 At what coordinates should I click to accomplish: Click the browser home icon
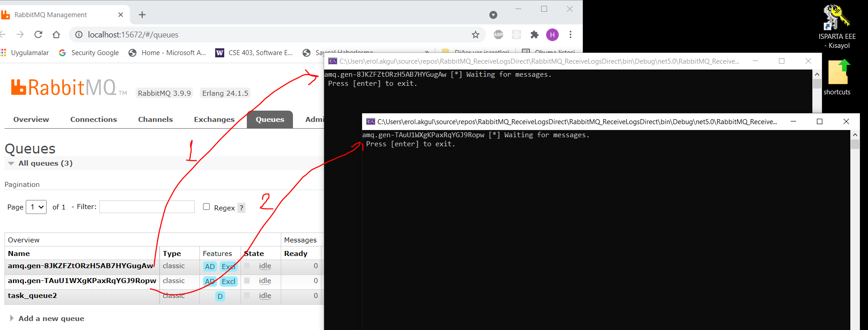pyautogui.click(x=56, y=35)
